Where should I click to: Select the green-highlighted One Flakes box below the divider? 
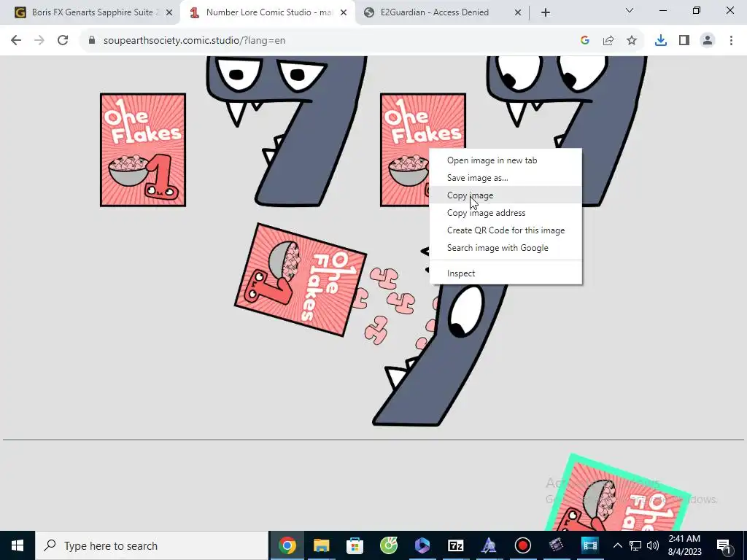click(x=619, y=493)
